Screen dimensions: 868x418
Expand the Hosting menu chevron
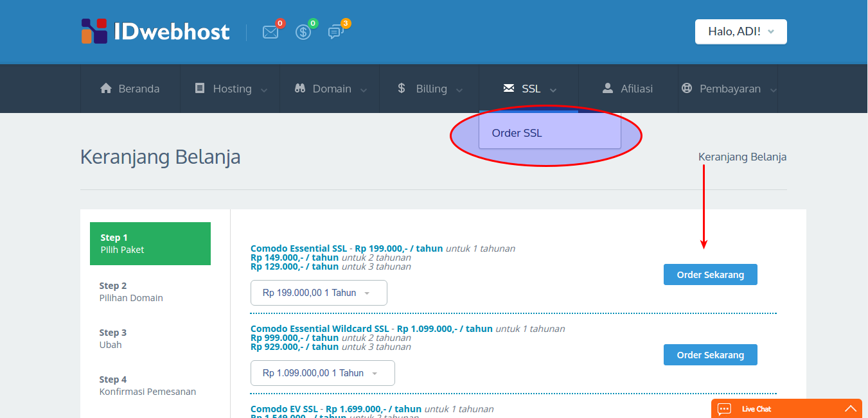pyautogui.click(x=264, y=90)
